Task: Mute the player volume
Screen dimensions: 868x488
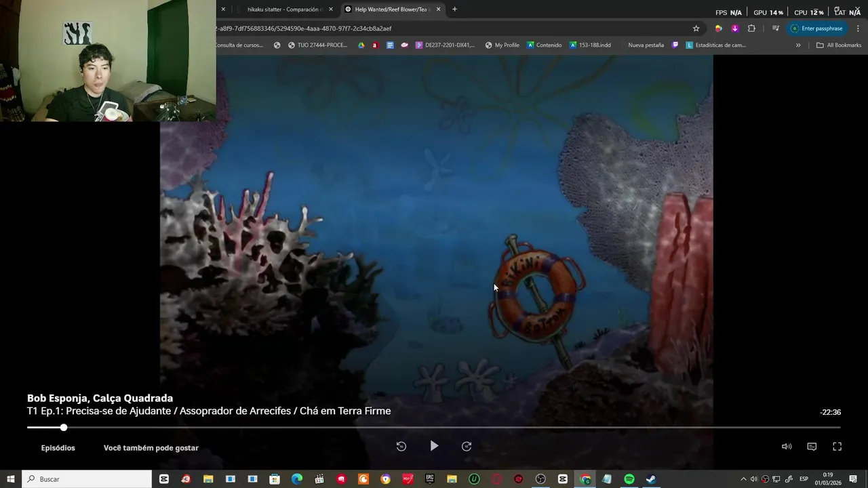Action: (x=787, y=447)
